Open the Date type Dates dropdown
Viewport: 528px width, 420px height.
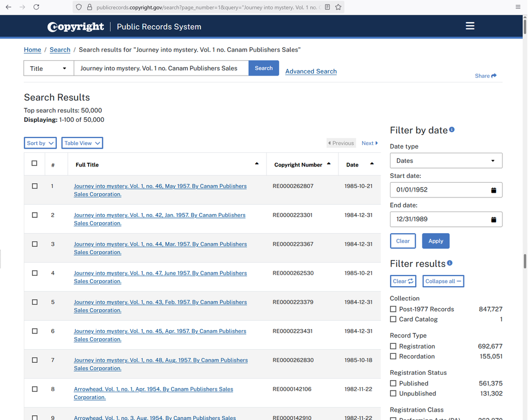(446, 161)
